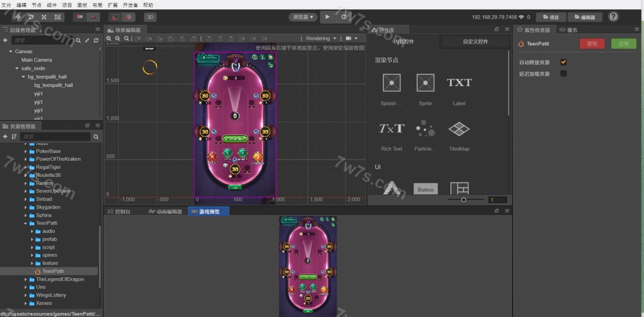Select the Scale transform tool
The image size is (644, 317).
[x=44, y=17]
